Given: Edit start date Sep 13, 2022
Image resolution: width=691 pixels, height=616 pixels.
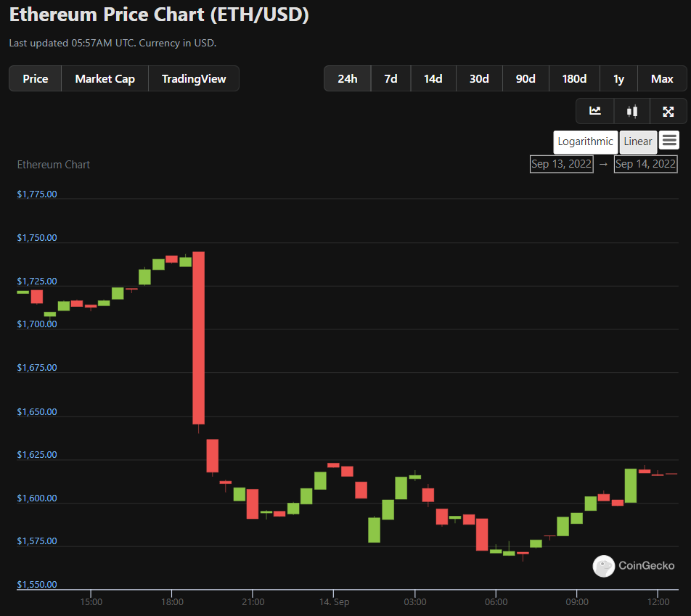Looking at the screenshot, I should pyautogui.click(x=562, y=164).
